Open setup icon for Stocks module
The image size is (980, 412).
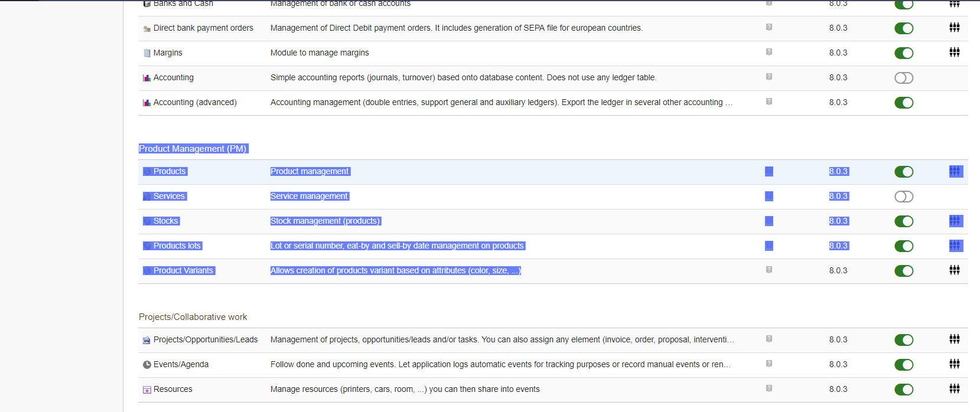[x=955, y=221]
